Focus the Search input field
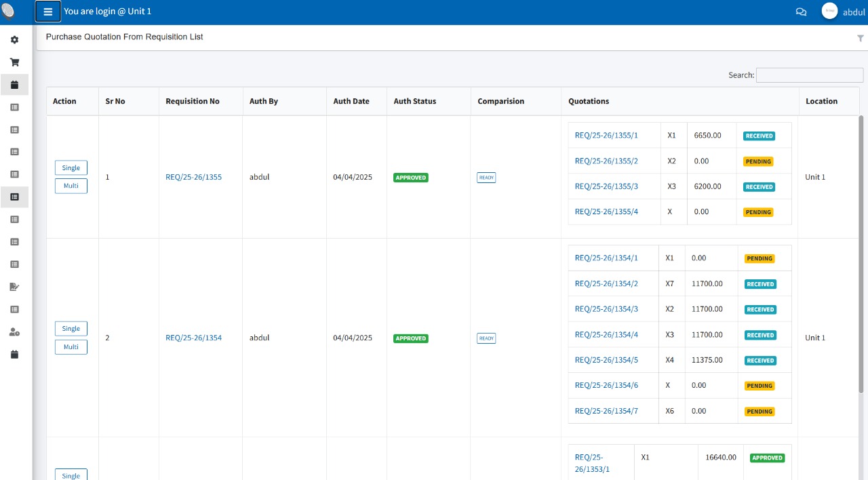This screenshot has width=868, height=480. 810,75
